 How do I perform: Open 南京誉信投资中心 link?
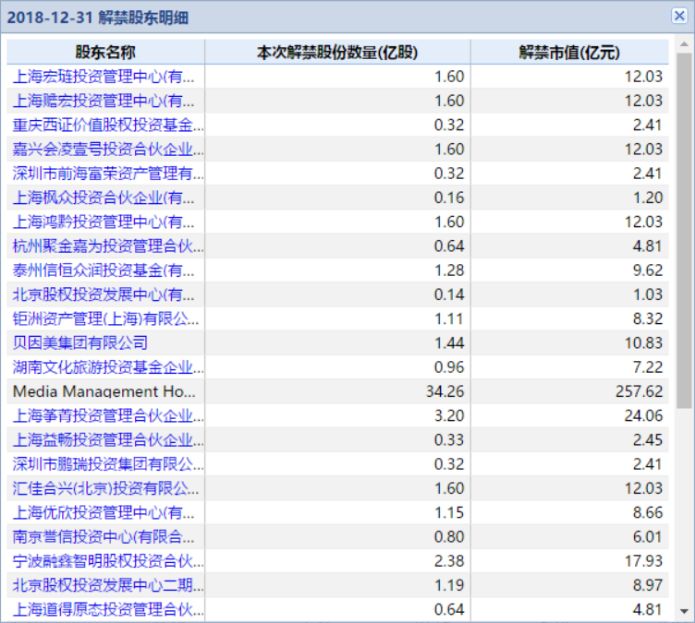click(103, 537)
